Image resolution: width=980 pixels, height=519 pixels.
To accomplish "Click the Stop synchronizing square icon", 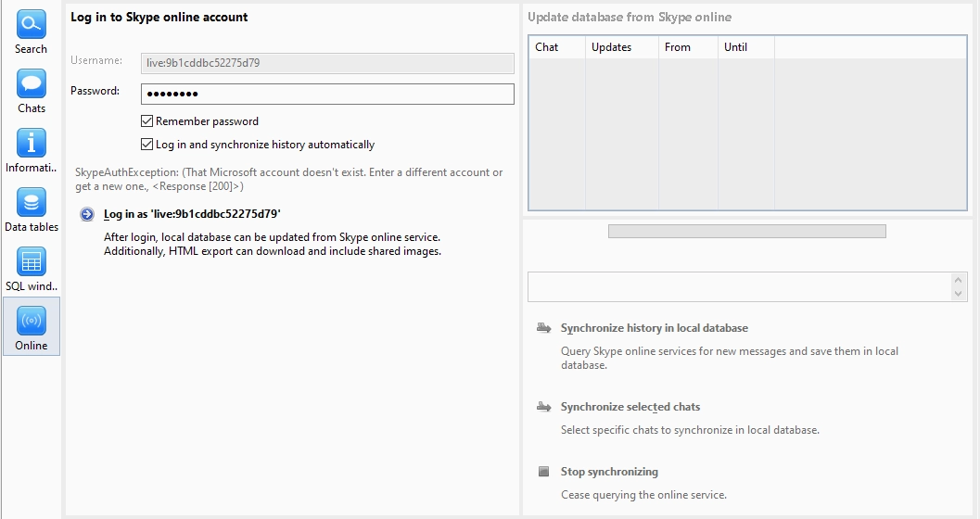I will point(544,472).
